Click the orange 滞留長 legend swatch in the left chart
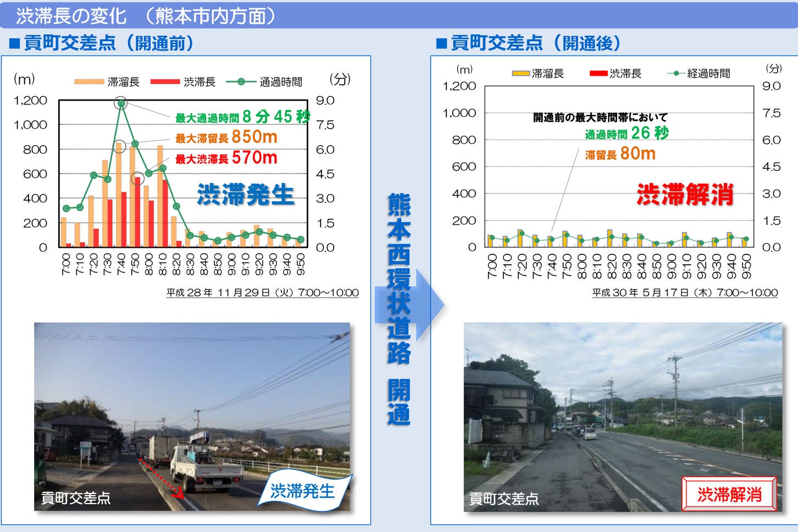798x532 pixels. click(x=89, y=82)
